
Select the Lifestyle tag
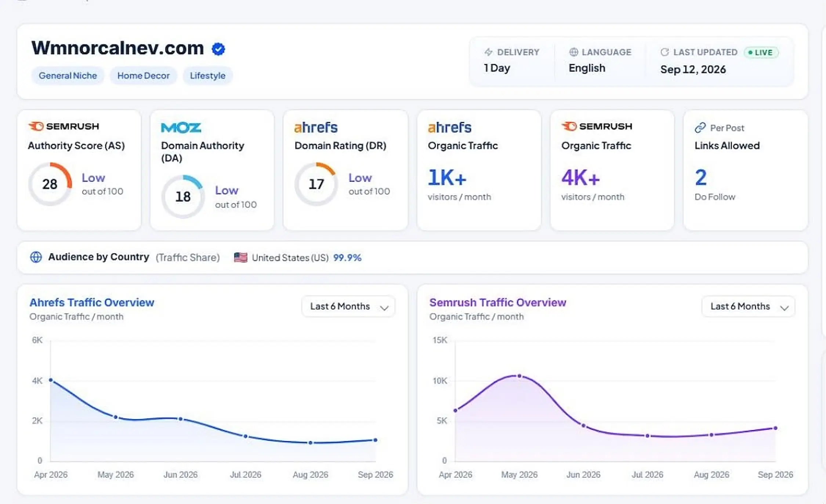tap(207, 76)
